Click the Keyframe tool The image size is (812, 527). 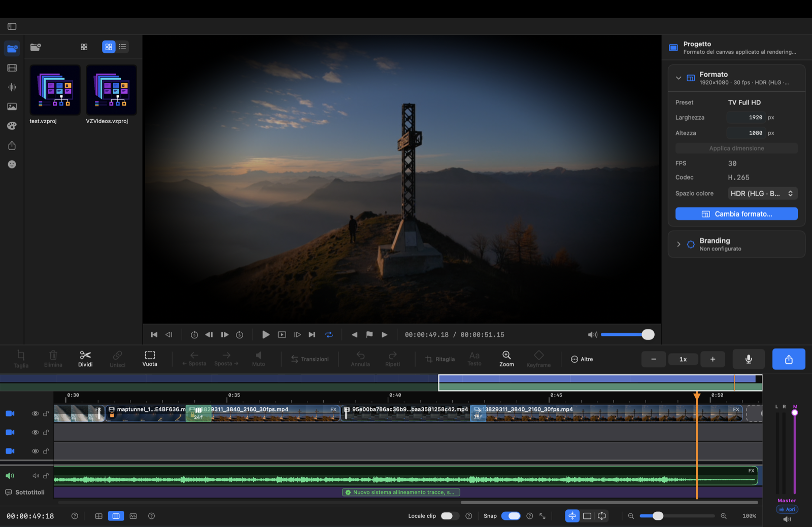538,359
